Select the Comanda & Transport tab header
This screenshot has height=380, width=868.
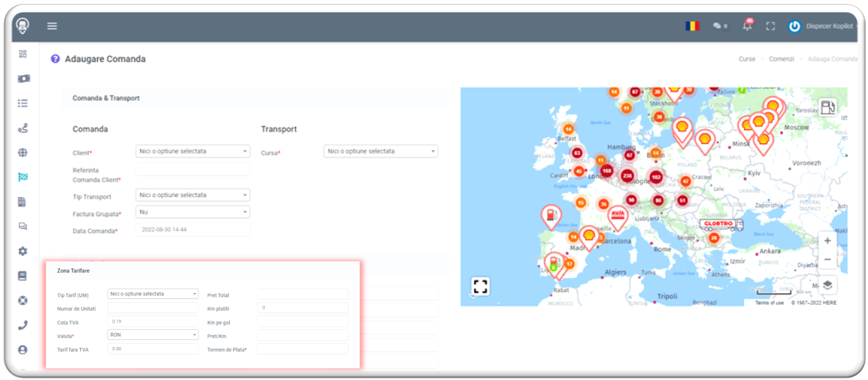tap(106, 98)
